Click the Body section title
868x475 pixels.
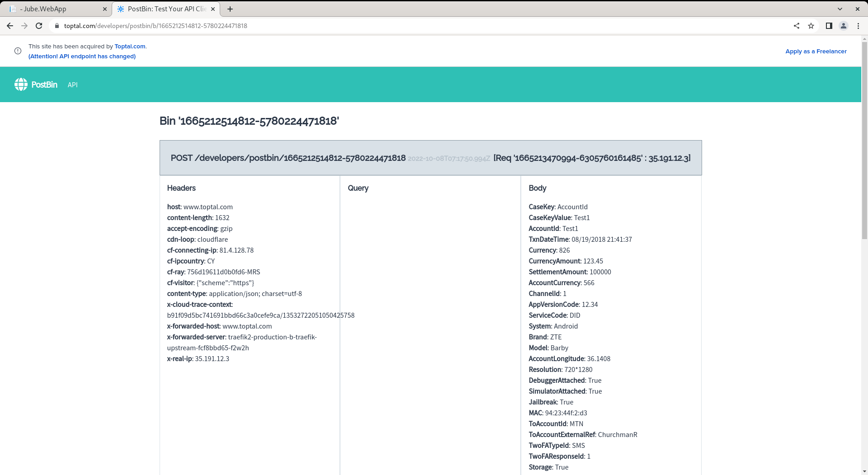tap(538, 188)
